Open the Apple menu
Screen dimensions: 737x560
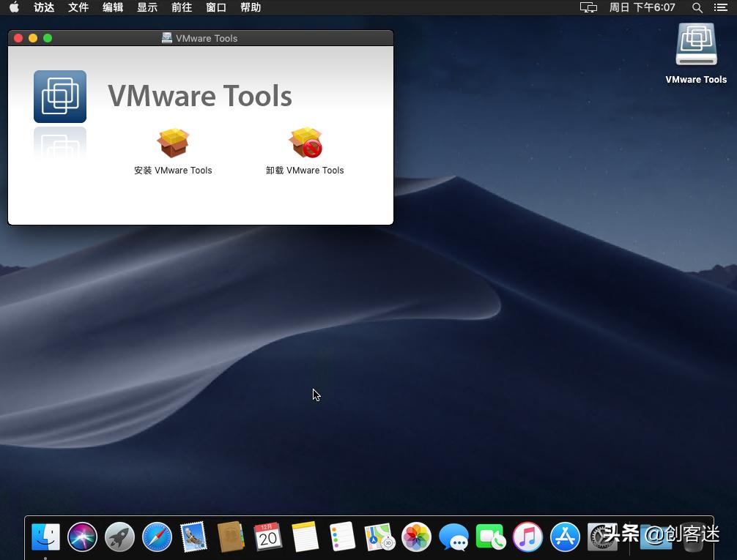click(13, 7)
